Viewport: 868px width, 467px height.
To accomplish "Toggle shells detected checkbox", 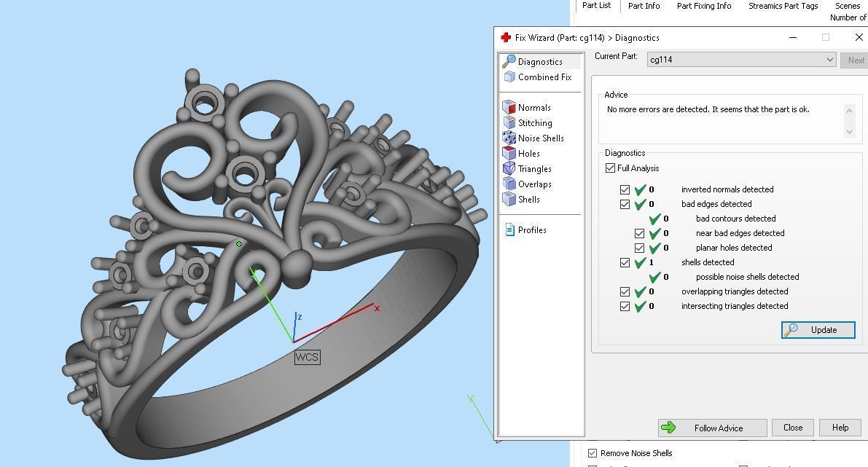I will click(x=625, y=262).
